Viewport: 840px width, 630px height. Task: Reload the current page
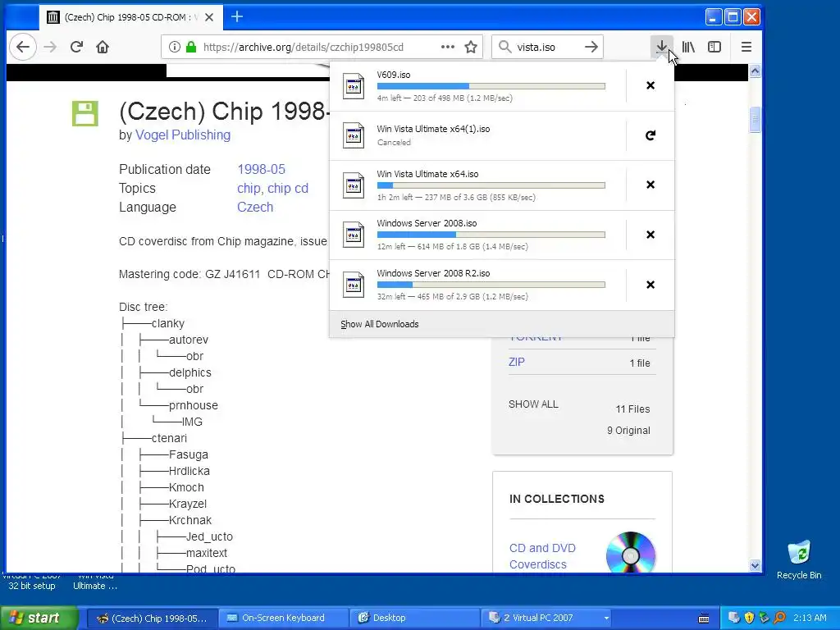pos(76,47)
